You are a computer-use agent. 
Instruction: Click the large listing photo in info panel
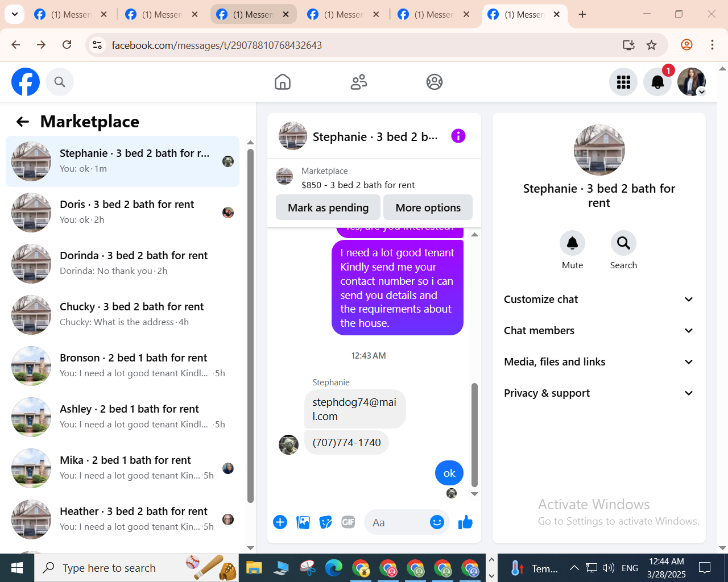coord(599,150)
